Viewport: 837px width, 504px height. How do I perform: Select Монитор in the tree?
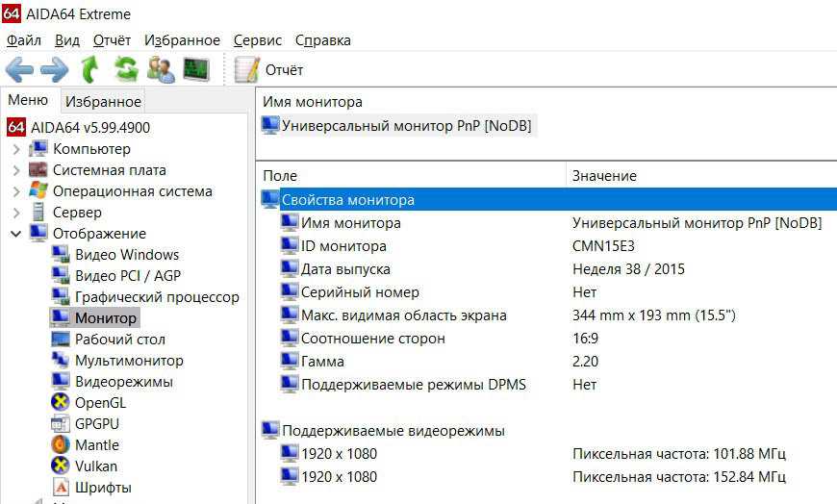[x=106, y=318]
